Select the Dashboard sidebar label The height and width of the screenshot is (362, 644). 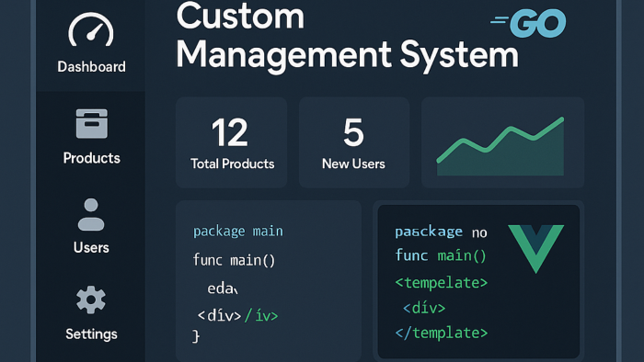click(x=91, y=66)
